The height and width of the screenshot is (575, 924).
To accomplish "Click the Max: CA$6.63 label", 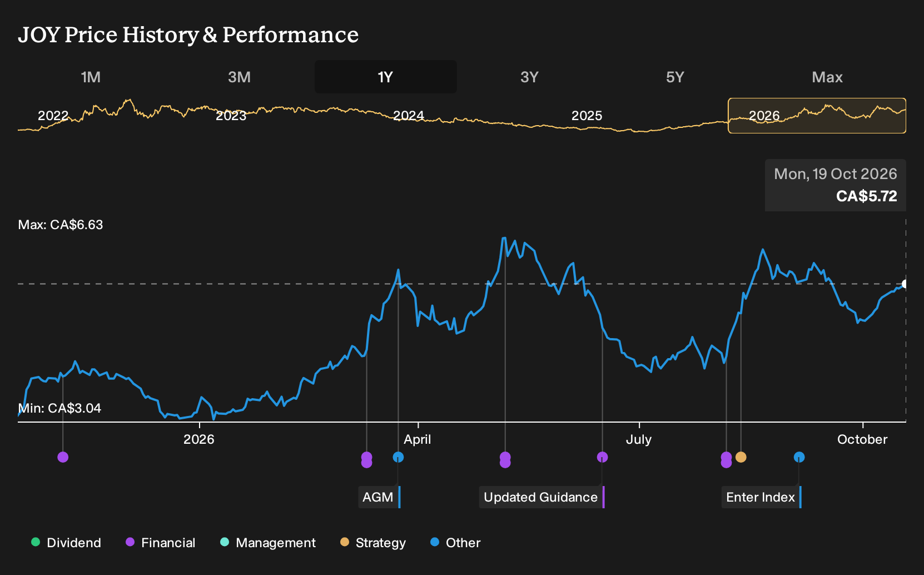I will (x=61, y=225).
